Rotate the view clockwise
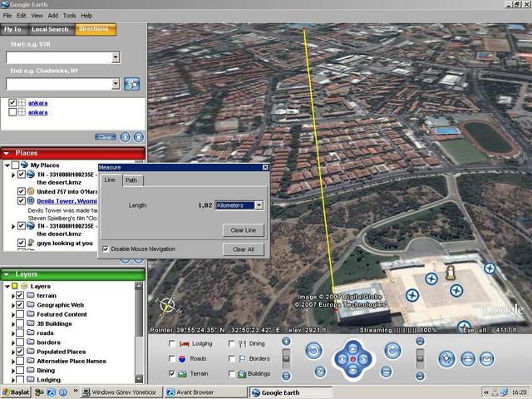Viewport: 532px width, 399px height. click(x=392, y=351)
